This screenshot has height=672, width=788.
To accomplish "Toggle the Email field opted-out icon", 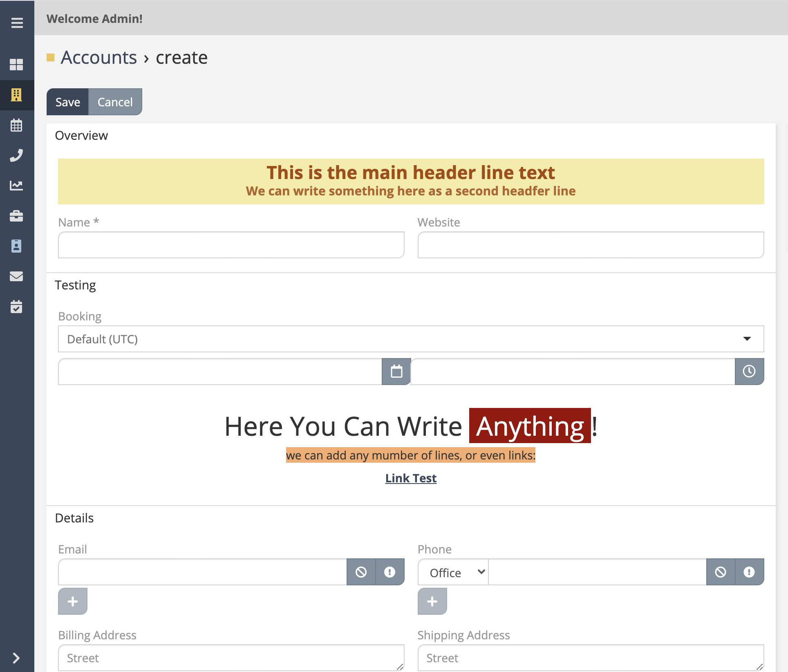I will click(x=361, y=572).
